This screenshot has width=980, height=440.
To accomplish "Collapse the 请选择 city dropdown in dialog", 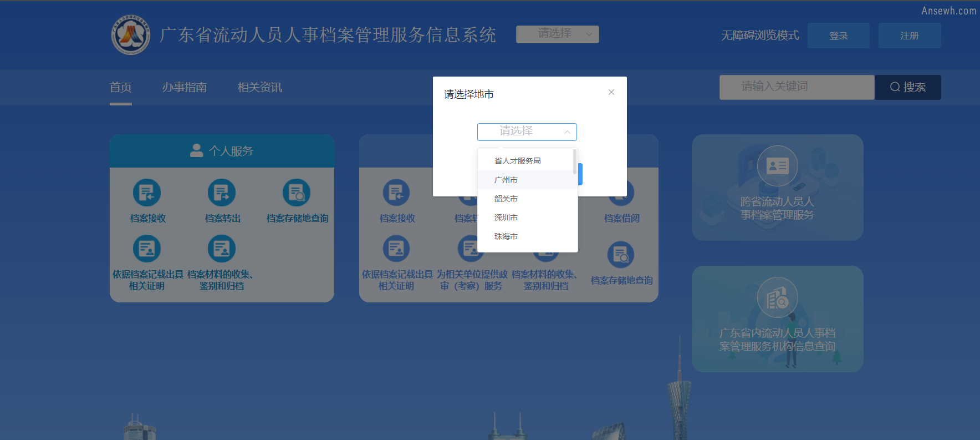I will pos(527,132).
